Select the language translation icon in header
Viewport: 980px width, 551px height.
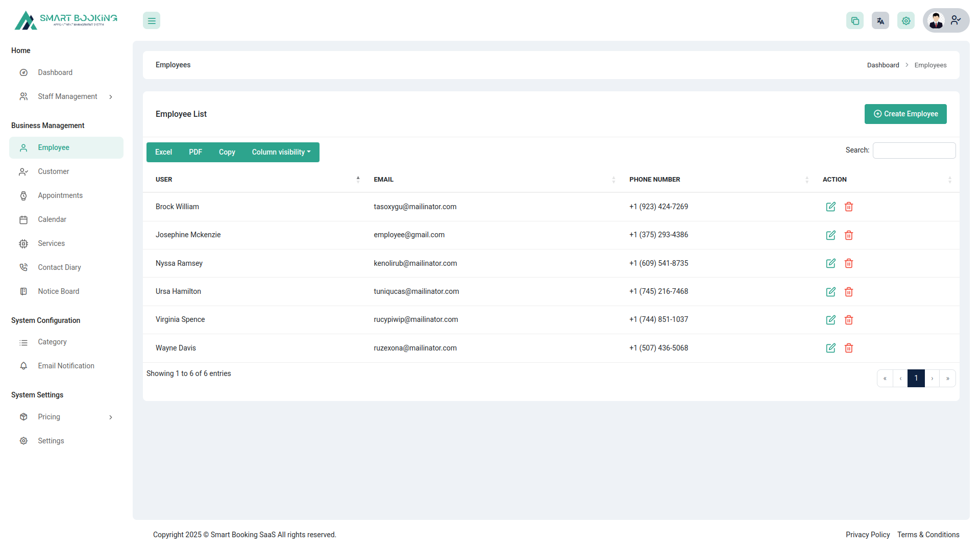click(880, 20)
